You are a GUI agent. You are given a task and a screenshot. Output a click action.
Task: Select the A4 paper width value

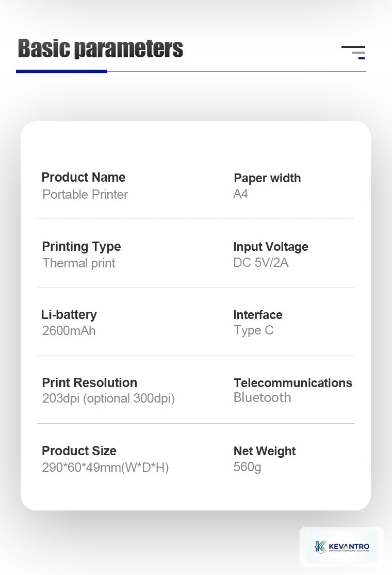click(x=241, y=194)
